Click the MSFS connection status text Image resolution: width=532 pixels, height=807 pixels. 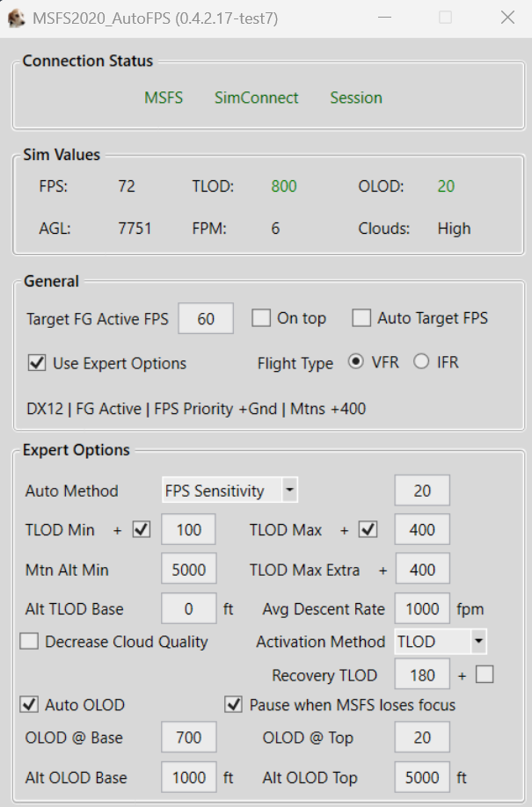click(x=164, y=98)
